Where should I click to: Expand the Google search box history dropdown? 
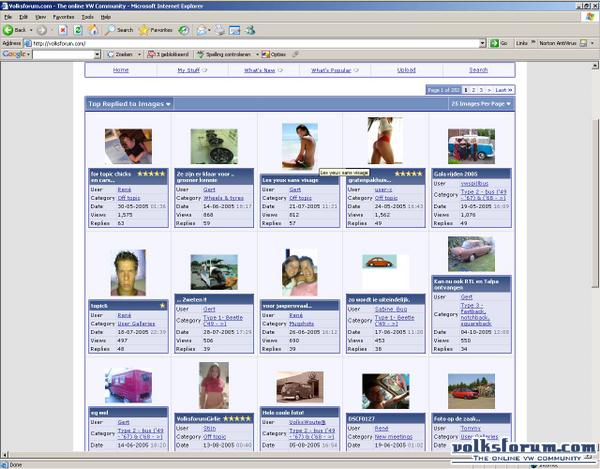(97, 54)
